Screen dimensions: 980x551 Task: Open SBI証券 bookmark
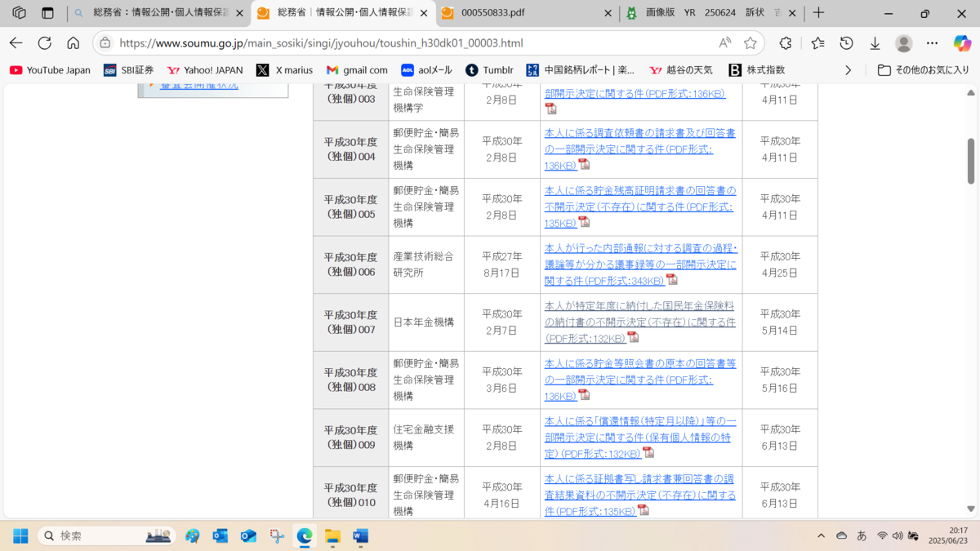[x=128, y=70]
